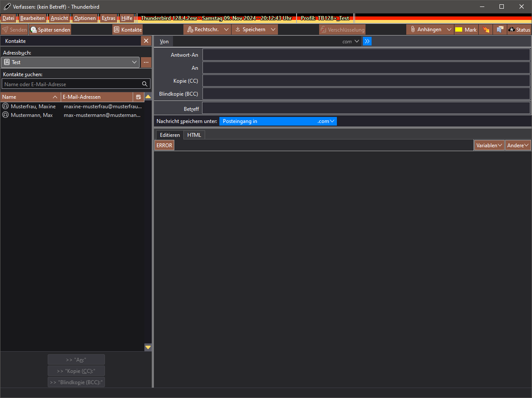Click the ERROR button in the editor

[x=164, y=146]
